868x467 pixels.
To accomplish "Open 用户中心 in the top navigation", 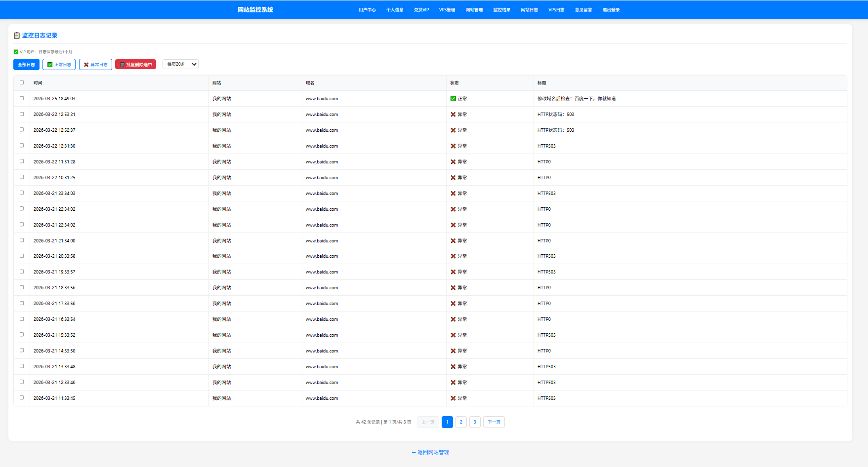I will click(x=367, y=10).
